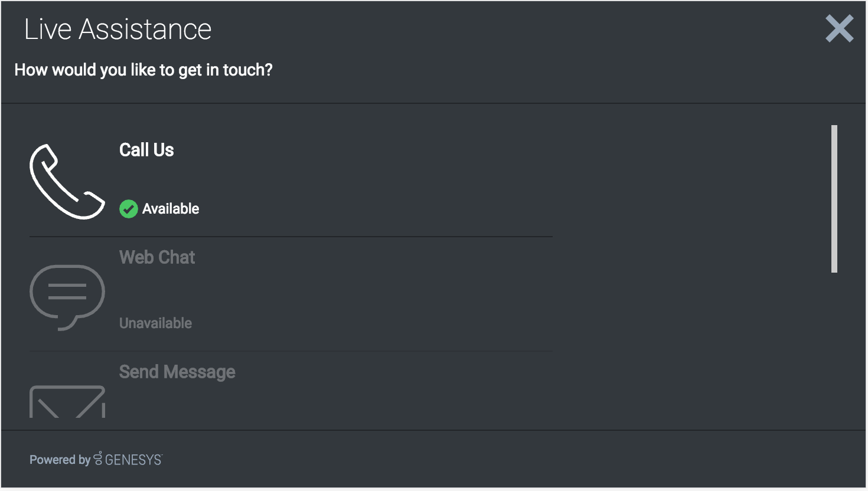
Task: Click the vertical scrollbar thumb
Action: click(x=834, y=198)
